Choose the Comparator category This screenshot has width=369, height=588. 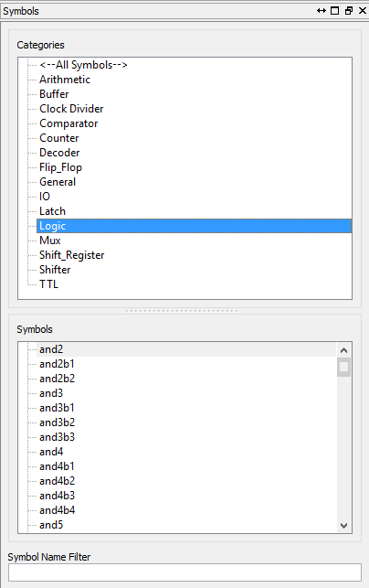pyautogui.click(x=69, y=123)
